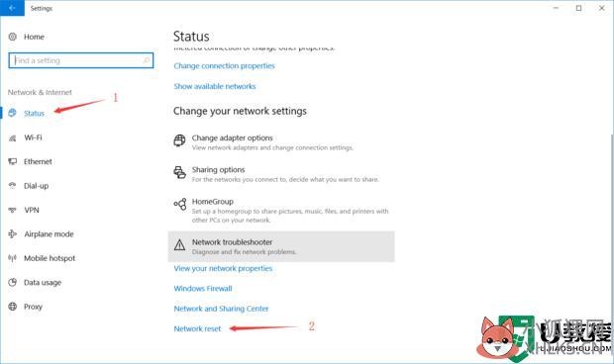Image resolution: width=614 pixels, height=364 pixels.
Task: Open the Ethernet settings icon
Action: click(13, 162)
